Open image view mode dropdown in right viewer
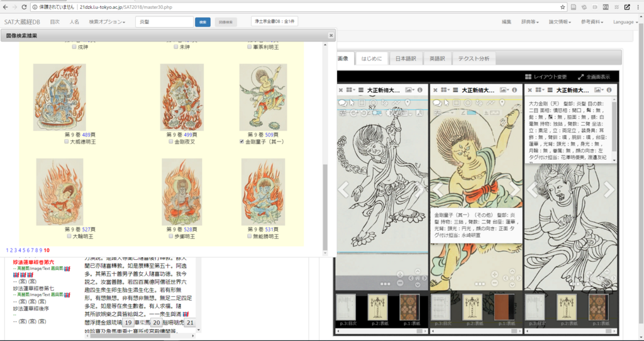The width and height of the screenshot is (644, 341). click(x=599, y=90)
